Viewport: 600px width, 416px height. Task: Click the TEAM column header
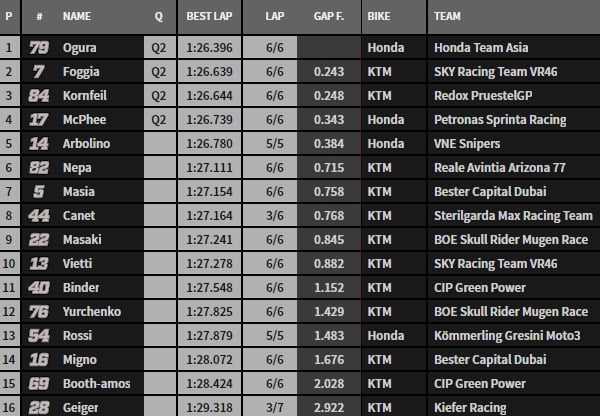point(448,18)
